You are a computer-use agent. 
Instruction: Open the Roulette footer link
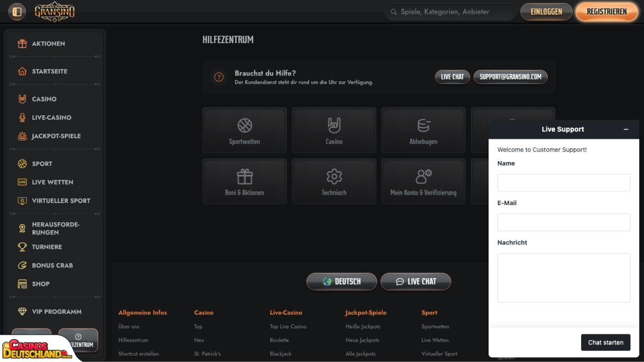click(279, 340)
